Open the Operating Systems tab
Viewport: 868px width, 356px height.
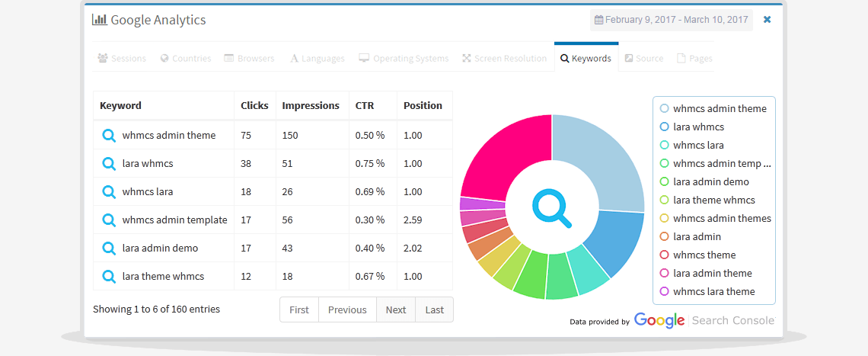tap(404, 58)
